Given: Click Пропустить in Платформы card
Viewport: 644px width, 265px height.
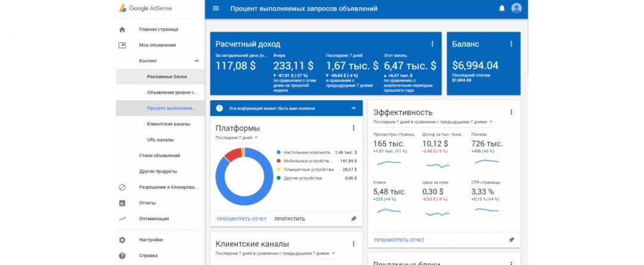Looking at the screenshot, I should pos(290,219).
